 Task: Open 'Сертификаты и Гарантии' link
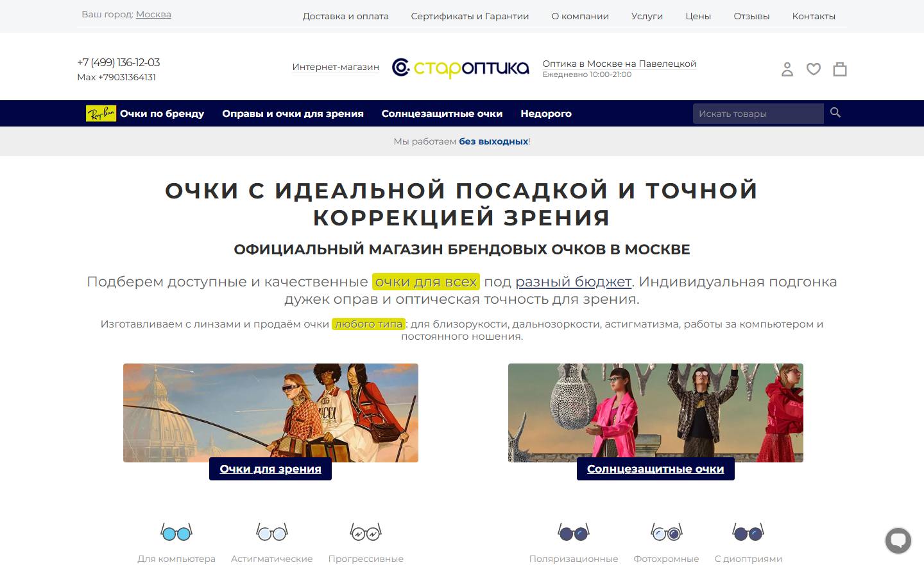click(470, 16)
